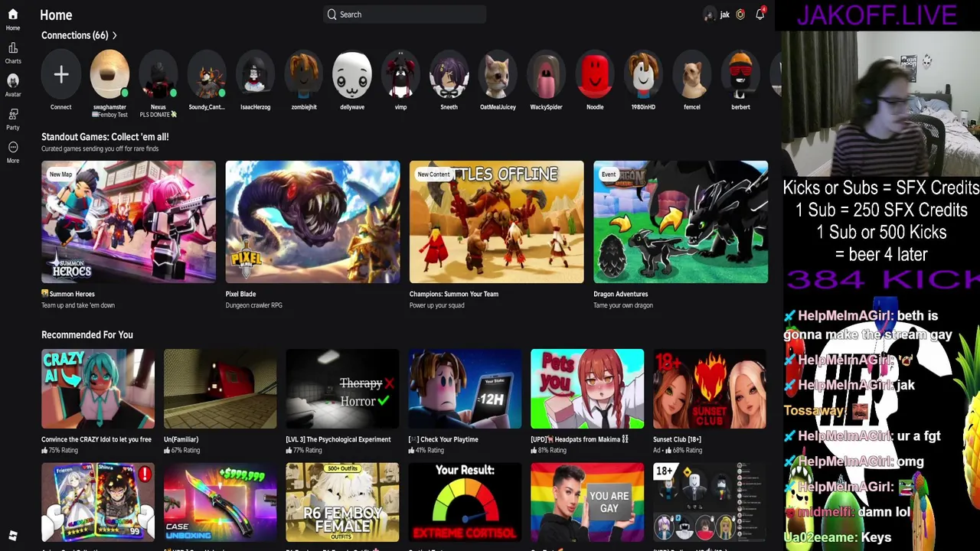Image resolution: width=980 pixels, height=551 pixels.
Task: Open Convince the CRAZY Idol game
Action: (98, 389)
